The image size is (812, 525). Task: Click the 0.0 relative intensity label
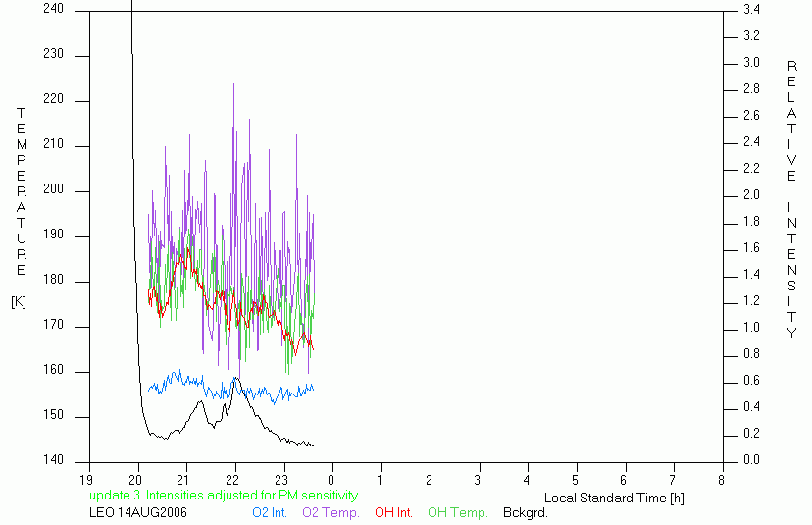(751, 459)
